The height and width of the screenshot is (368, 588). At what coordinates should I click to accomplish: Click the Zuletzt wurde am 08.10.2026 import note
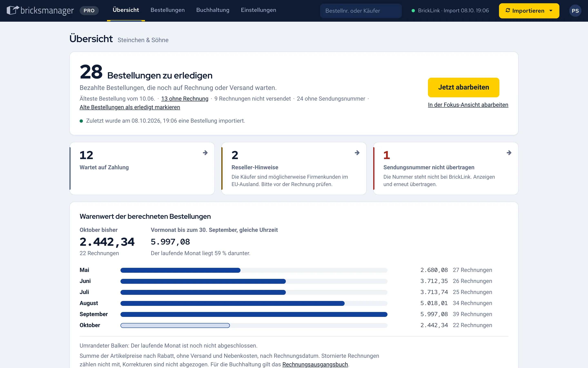coord(165,121)
